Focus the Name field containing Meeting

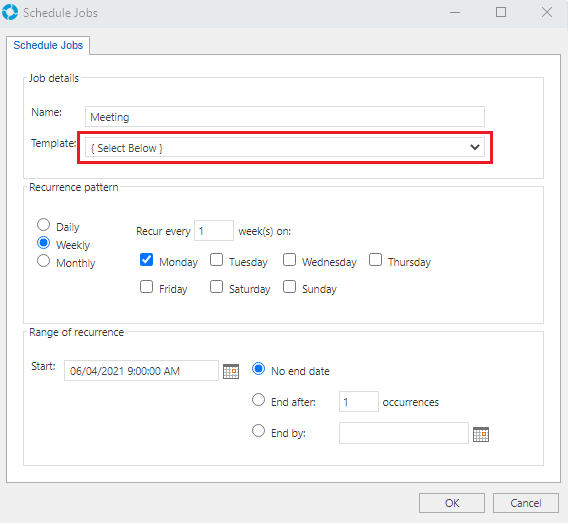[x=285, y=117]
